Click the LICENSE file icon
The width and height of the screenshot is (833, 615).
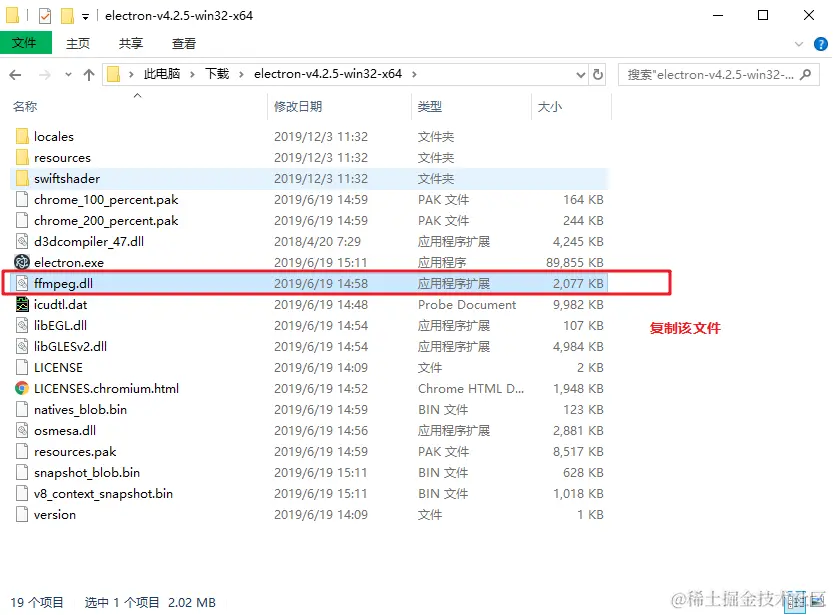(x=22, y=368)
